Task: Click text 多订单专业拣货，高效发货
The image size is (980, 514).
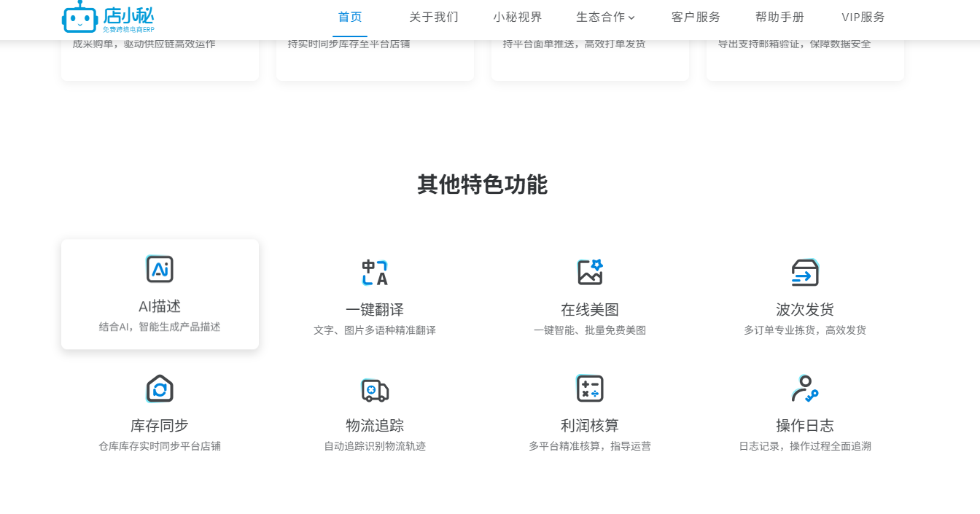Action: (805, 330)
